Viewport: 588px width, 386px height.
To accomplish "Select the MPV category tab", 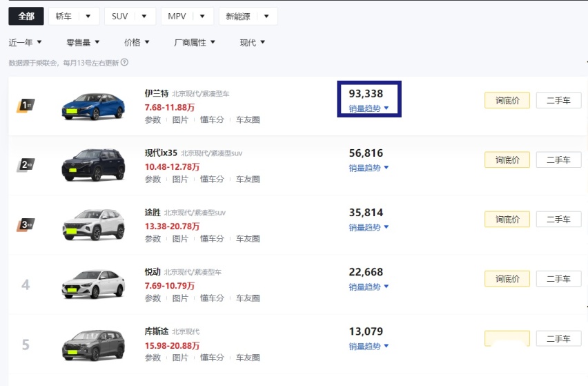I will pos(177,16).
